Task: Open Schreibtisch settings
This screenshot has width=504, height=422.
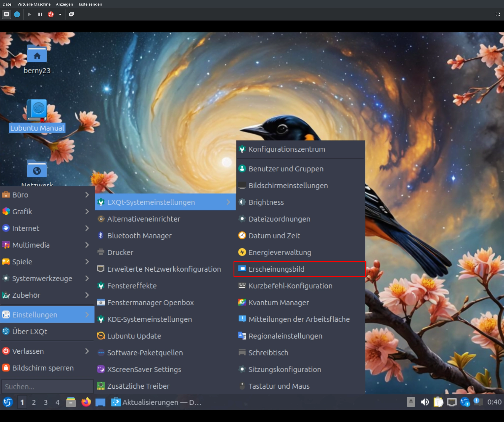Action: [x=301, y=353]
